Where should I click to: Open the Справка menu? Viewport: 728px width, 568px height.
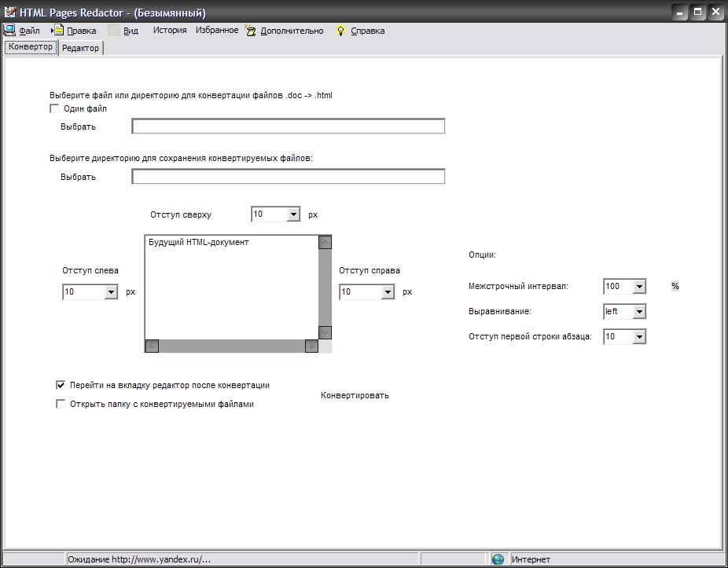368,31
